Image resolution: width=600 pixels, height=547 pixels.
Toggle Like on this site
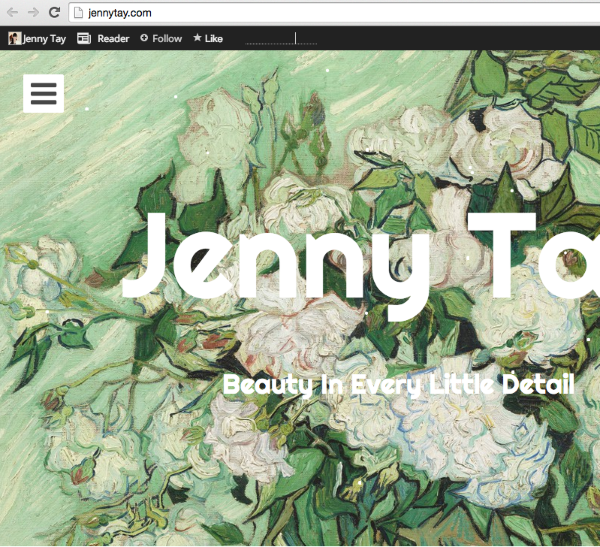(x=214, y=38)
